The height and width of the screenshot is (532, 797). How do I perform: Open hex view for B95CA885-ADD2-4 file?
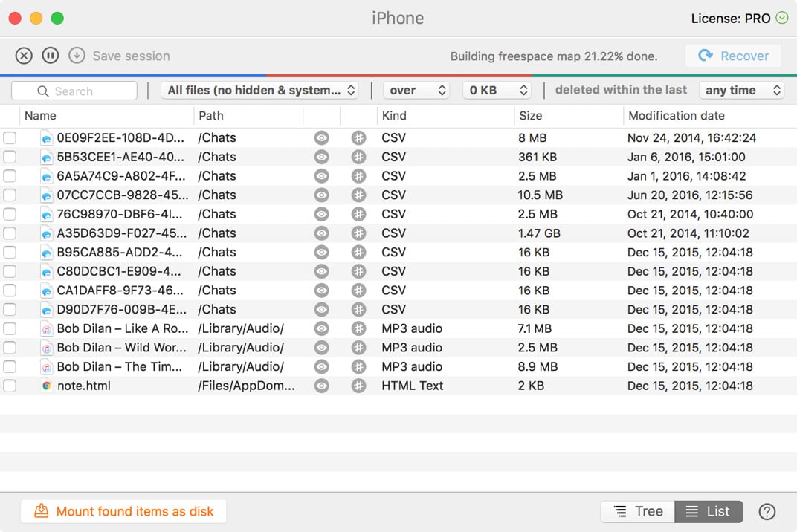(x=359, y=252)
